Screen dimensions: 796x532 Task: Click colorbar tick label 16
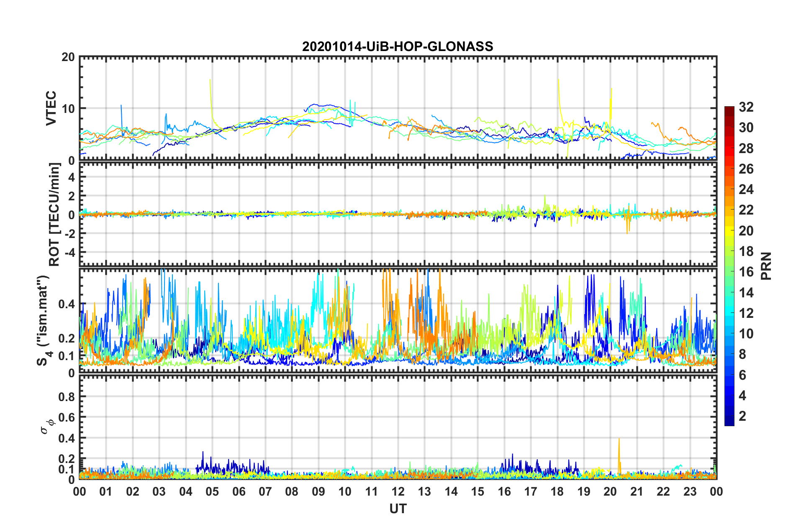(746, 272)
